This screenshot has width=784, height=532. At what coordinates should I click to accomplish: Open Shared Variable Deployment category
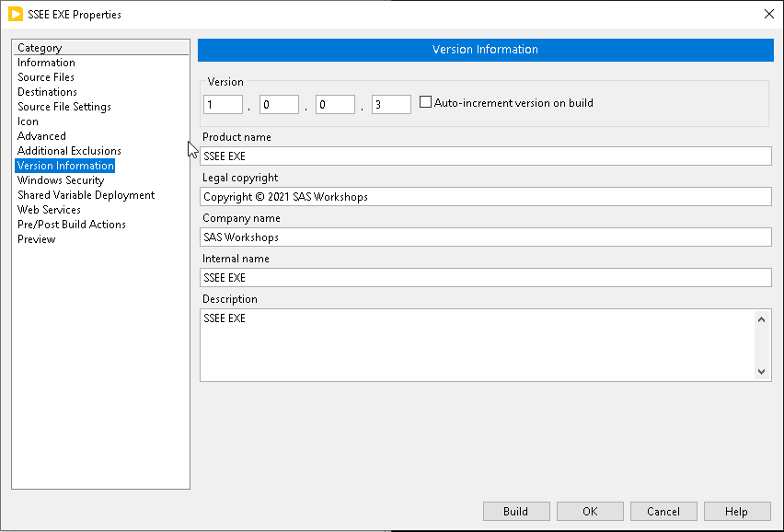(86, 195)
